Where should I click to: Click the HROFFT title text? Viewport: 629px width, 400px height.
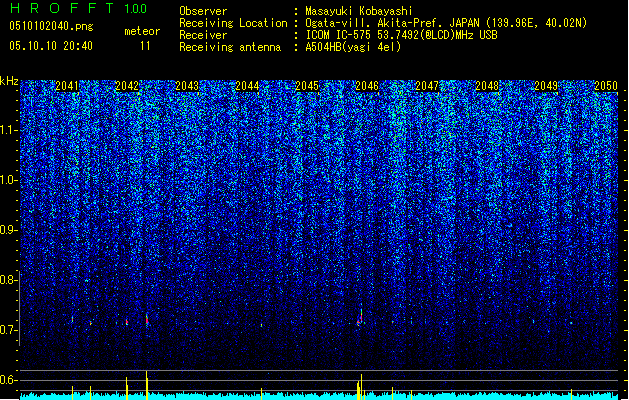61,8
